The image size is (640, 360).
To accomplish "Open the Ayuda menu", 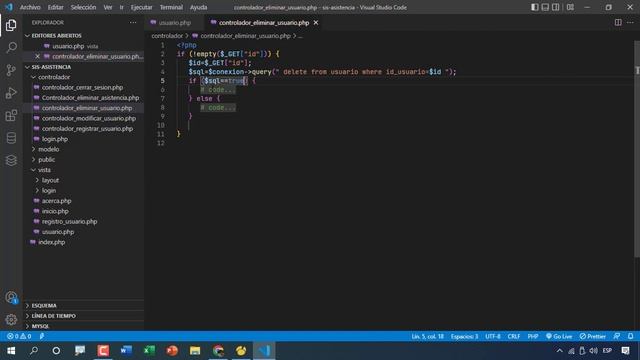I will point(198,7).
